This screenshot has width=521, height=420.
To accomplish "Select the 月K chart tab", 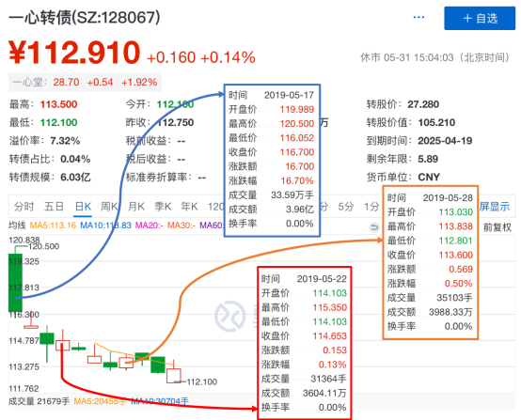I will (136, 207).
